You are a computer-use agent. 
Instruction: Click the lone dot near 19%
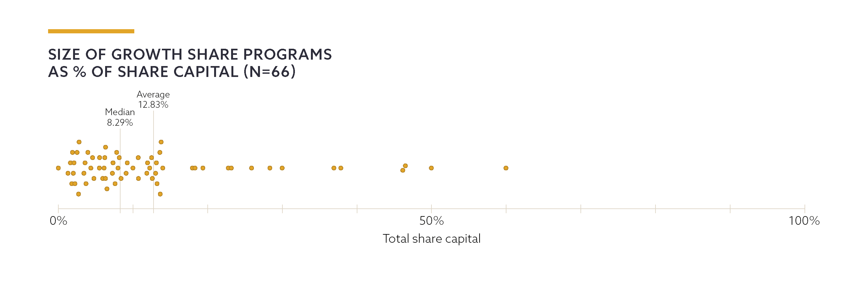[x=203, y=168]
